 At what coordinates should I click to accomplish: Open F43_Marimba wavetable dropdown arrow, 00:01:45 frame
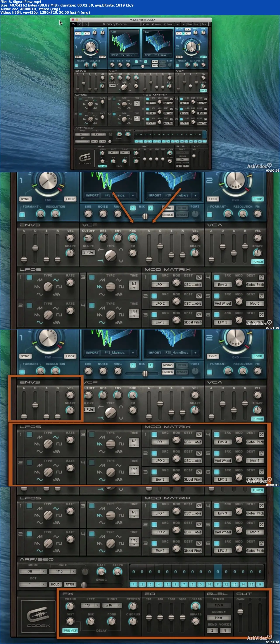coord(133,352)
